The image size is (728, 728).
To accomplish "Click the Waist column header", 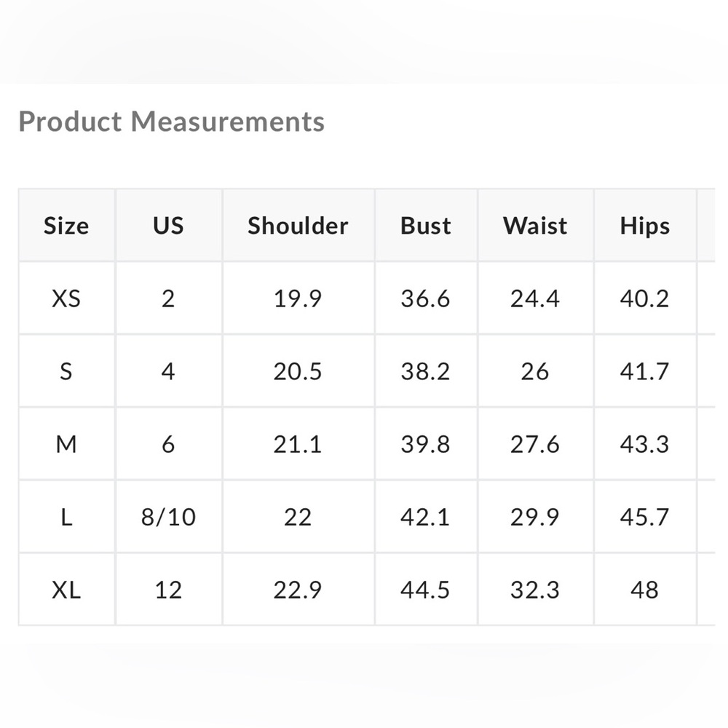I will (x=535, y=226).
